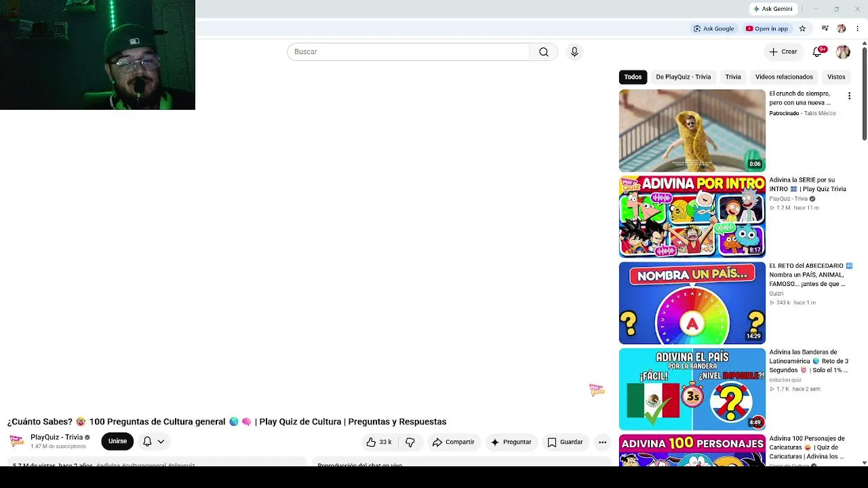Bookmark this page with the star icon
Screen dimensions: 868x488
pos(802,28)
